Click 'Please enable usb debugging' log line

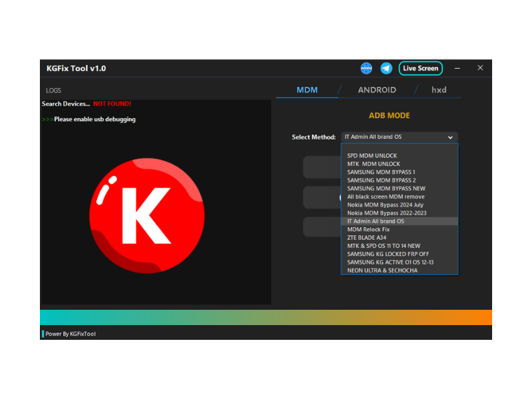tap(94, 120)
